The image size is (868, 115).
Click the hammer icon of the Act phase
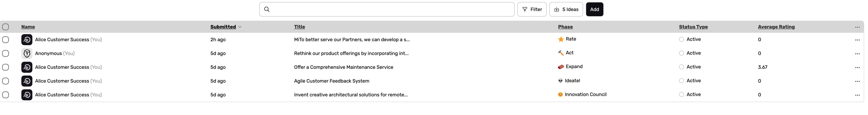click(x=561, y=53)
